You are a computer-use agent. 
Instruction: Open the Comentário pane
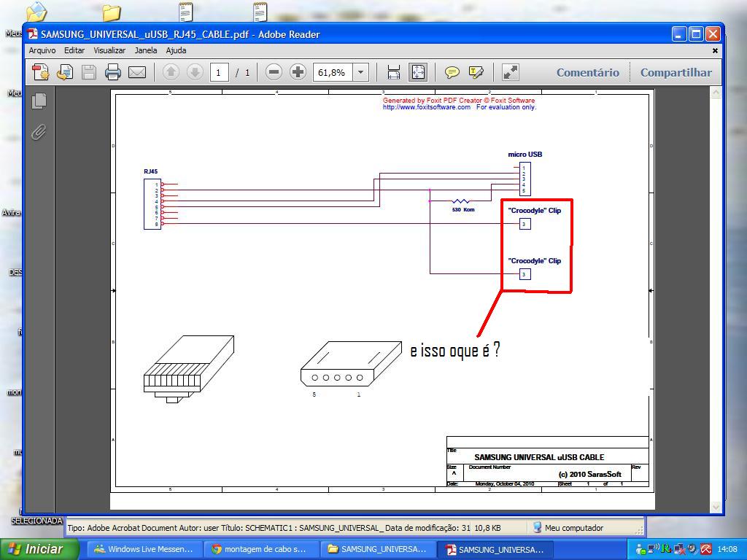(587, 72)
